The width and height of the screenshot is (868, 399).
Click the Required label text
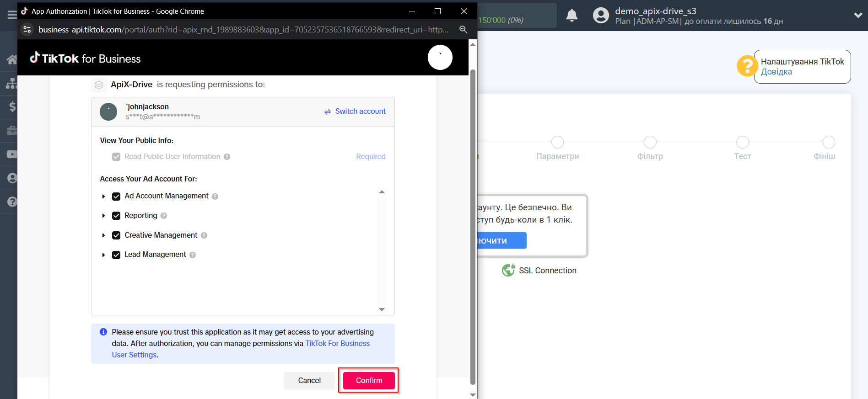(x=371, y=156)
